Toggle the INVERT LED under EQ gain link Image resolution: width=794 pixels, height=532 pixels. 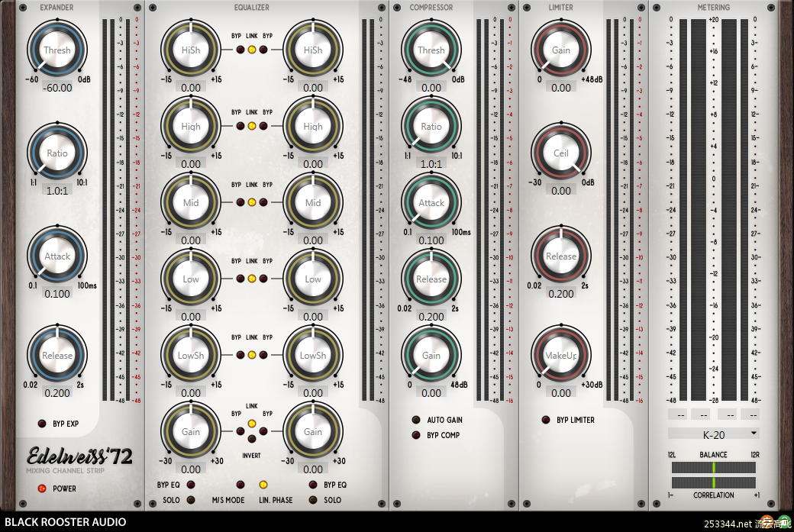pyautogui.click(x=252, y=439)
